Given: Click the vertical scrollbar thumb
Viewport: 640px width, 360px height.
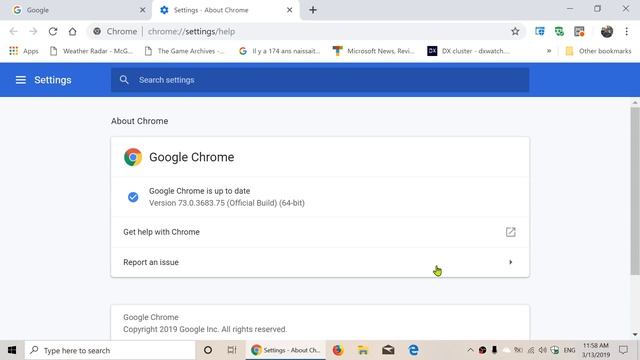Looking at the screenshot, I should [x=635, y=191].
